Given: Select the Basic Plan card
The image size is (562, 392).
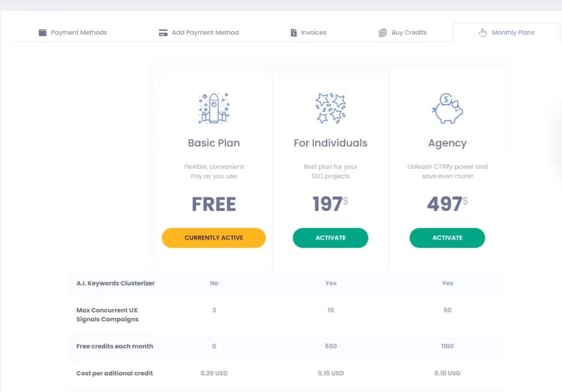Looking at the screenshot, I should pyautogui.click(x=213, y=143).
